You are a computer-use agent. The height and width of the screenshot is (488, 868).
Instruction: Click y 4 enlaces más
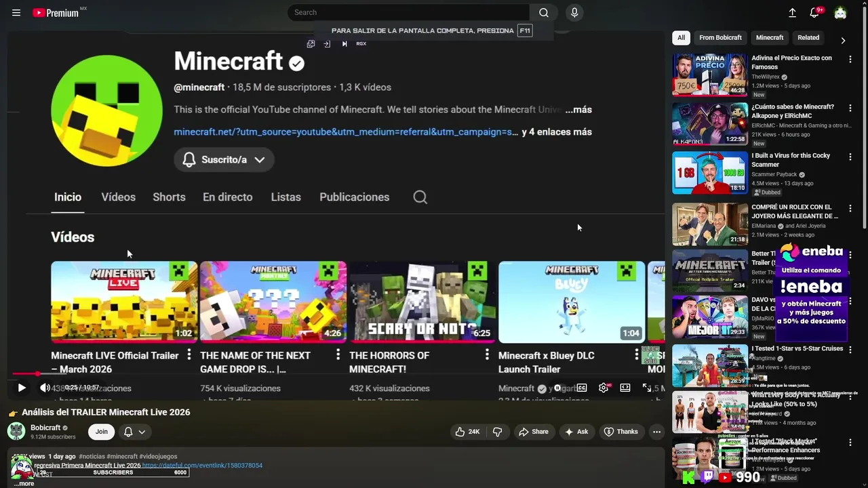556,132
